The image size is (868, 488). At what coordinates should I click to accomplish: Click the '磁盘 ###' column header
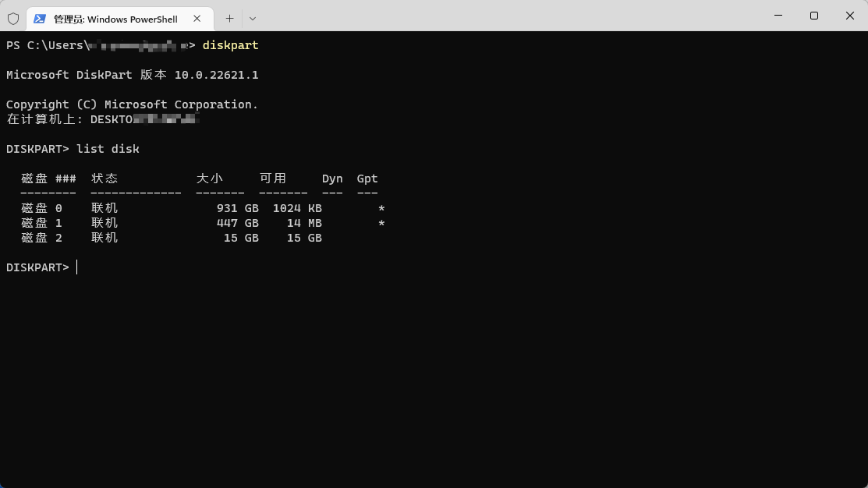click(x=48, y=179)
